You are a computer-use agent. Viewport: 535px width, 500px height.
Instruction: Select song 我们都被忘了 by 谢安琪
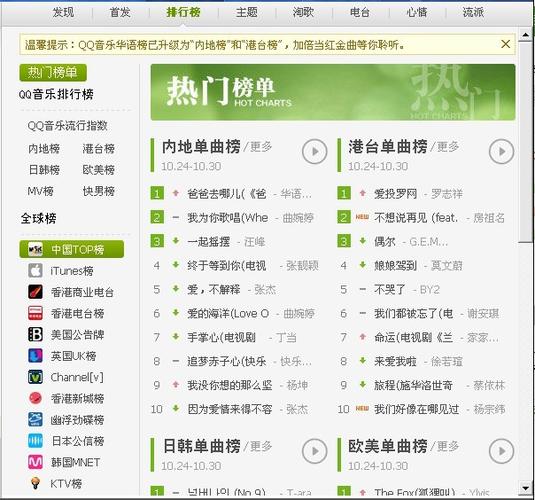(x=414, y=313)
